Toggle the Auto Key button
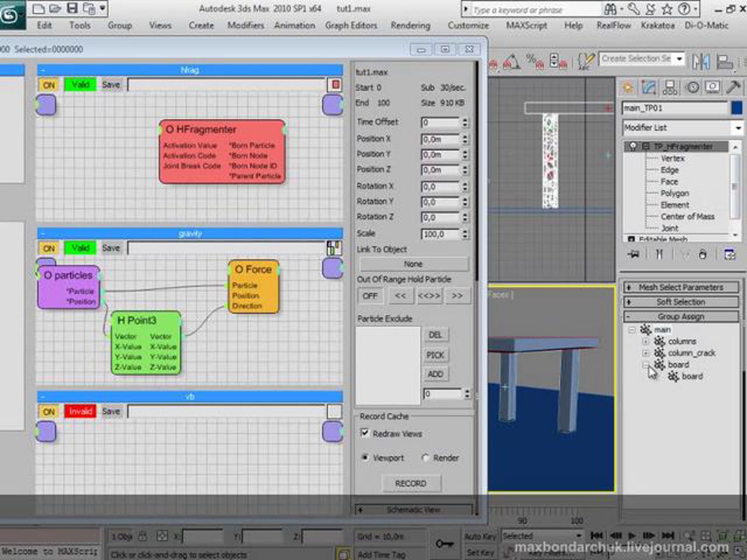 tap(480, 536)
